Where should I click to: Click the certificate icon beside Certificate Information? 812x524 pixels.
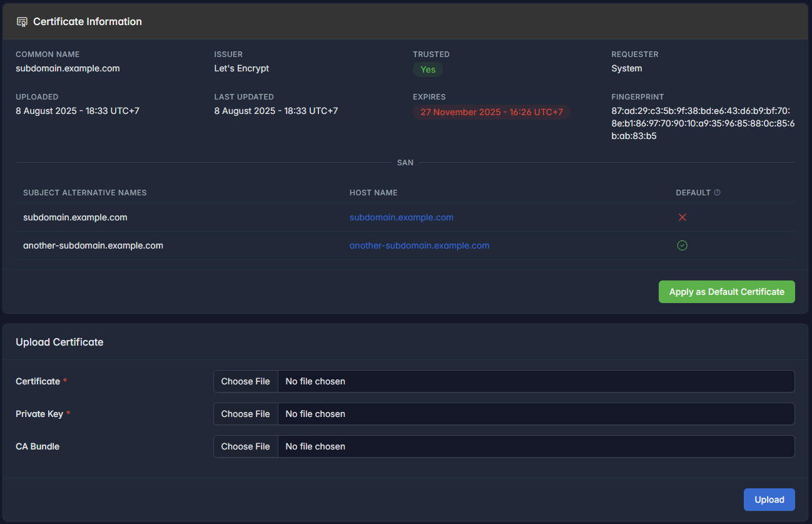(x=22, y=22)
